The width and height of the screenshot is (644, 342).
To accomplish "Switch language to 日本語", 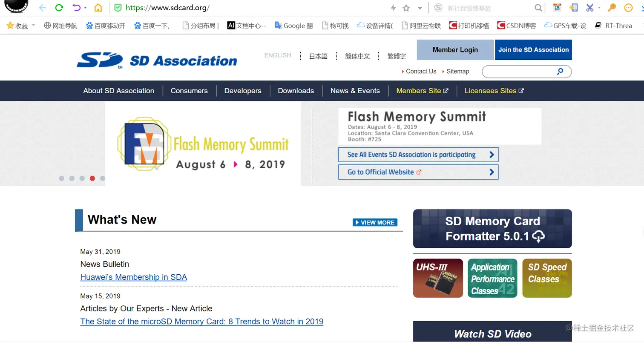I will pyautogui.click(x=318, y=56).
